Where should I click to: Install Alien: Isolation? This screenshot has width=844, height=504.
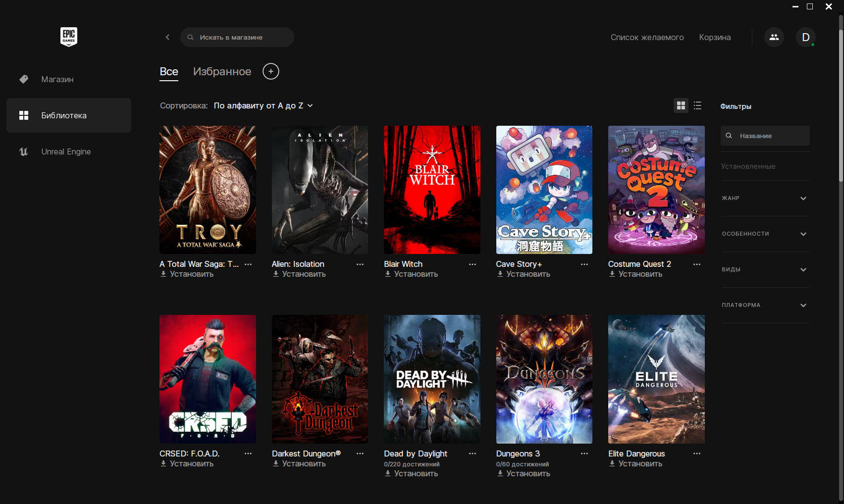[299, 274]
